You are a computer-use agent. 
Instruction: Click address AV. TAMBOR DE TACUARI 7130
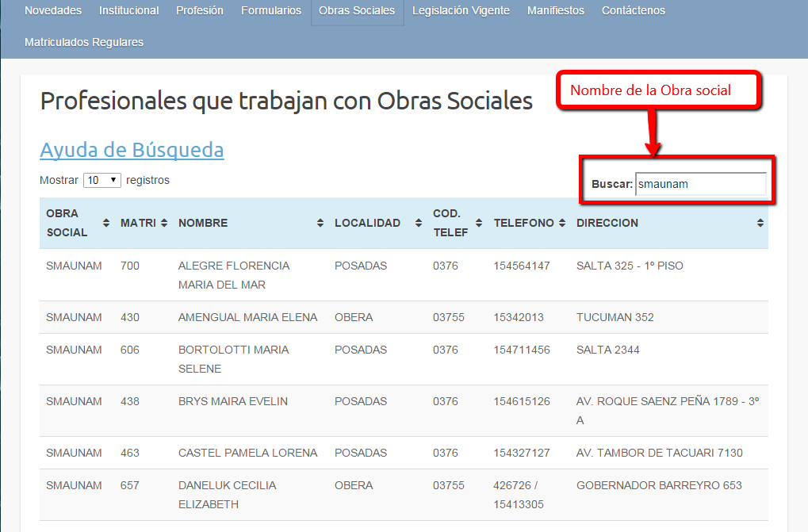pyautogui.click(x=660, y=453)
